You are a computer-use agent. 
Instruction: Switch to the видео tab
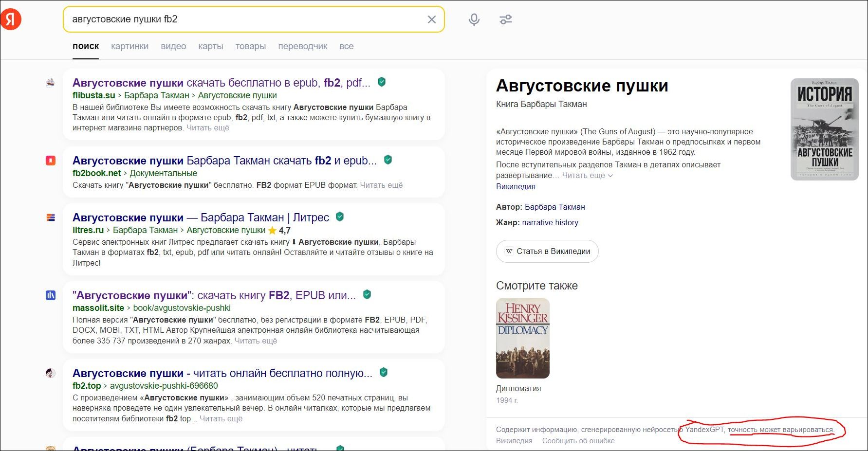(173, 46)
